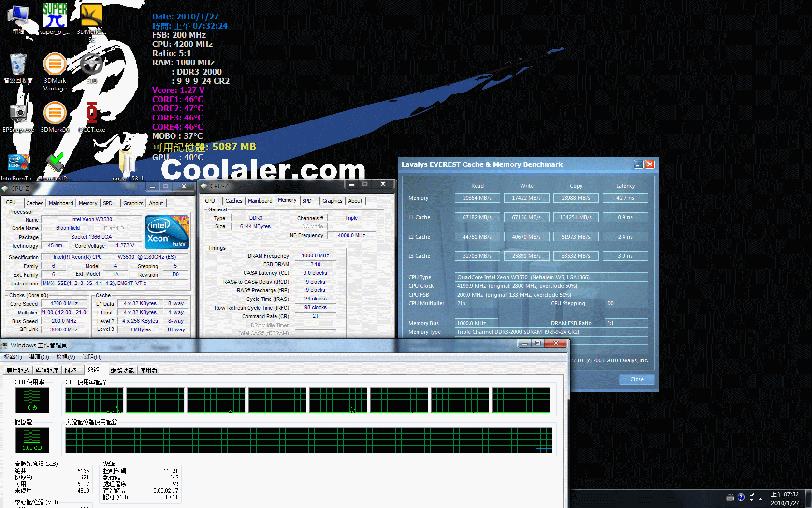812x508 pixels.
Task: Click Memory Read value 20364 MB/s
Action: click(x=477, y=198)
